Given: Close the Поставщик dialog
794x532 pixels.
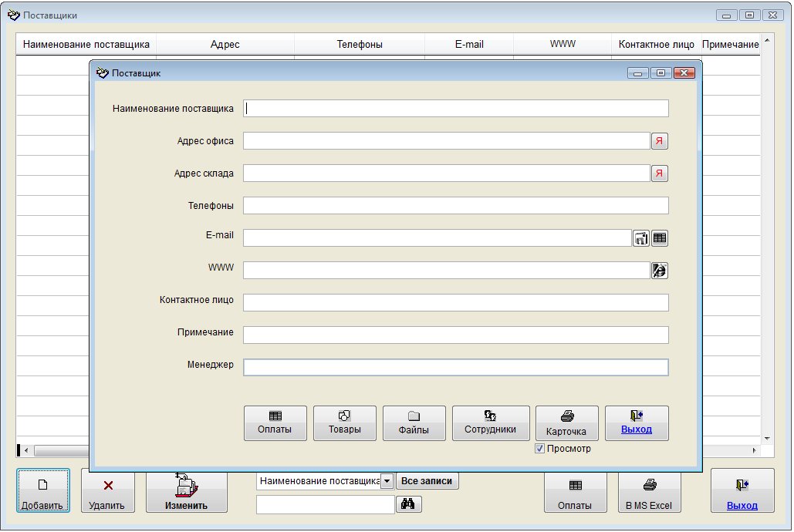Looking at the screenshot, I should pyautogui.click(x=684, y=73).
